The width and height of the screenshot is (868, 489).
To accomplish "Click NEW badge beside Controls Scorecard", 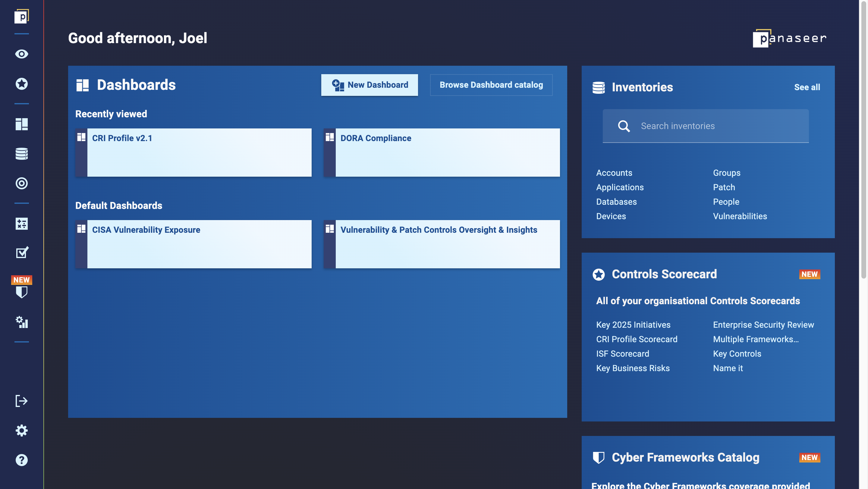I will click(x=809, y=274).
